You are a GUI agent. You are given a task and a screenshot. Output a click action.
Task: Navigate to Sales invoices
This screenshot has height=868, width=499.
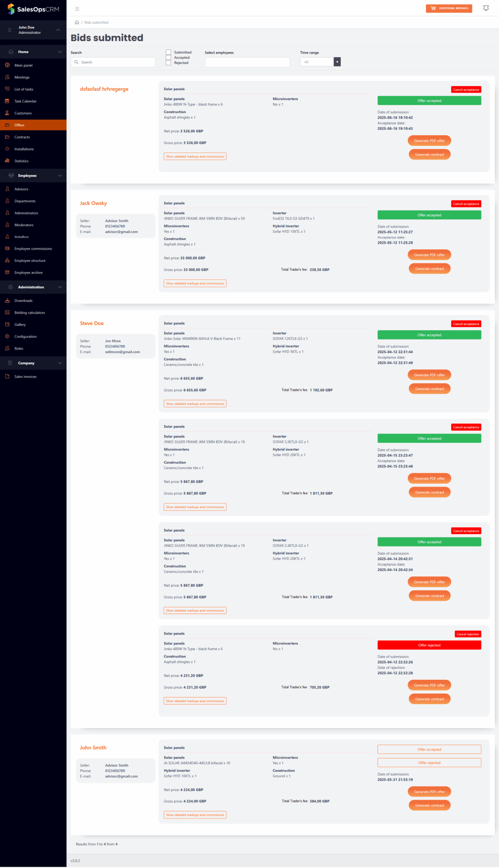tap(25, 377)
